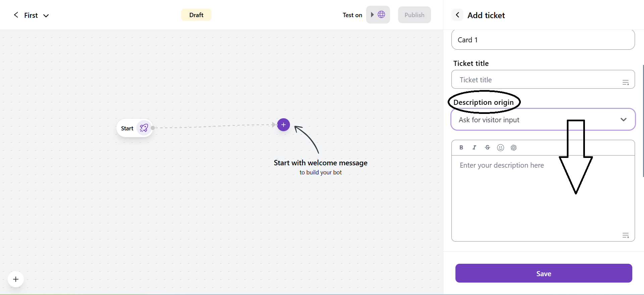644x295 pixels.
Task: Click the rocket icon on Start node
Action: pyautogui.click(x=144, y=128)
